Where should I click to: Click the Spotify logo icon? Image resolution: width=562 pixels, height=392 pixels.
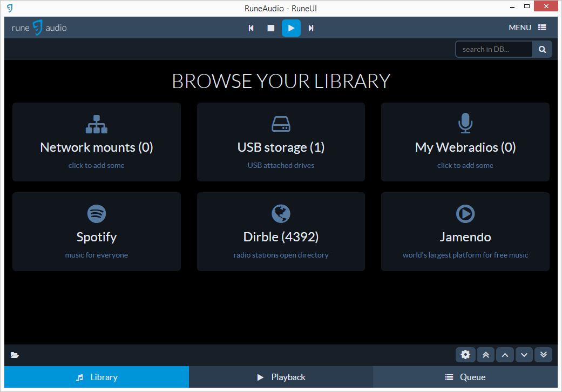[97, 214]
